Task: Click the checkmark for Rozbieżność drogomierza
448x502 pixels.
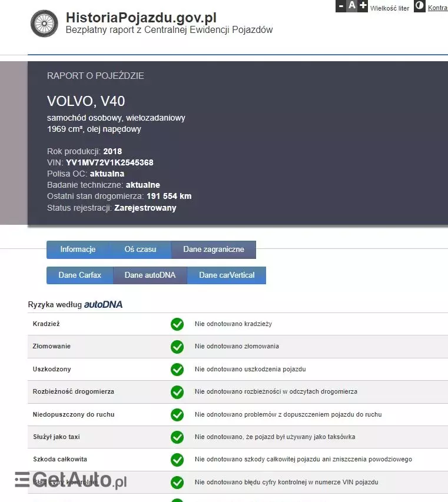Action: point(177,392)
